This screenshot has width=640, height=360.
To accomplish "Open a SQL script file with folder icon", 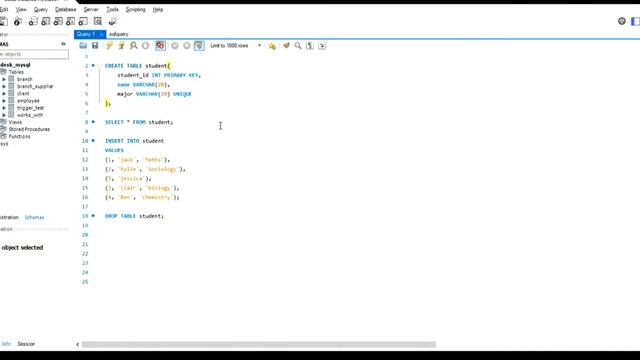I will (x=83, y=46).
